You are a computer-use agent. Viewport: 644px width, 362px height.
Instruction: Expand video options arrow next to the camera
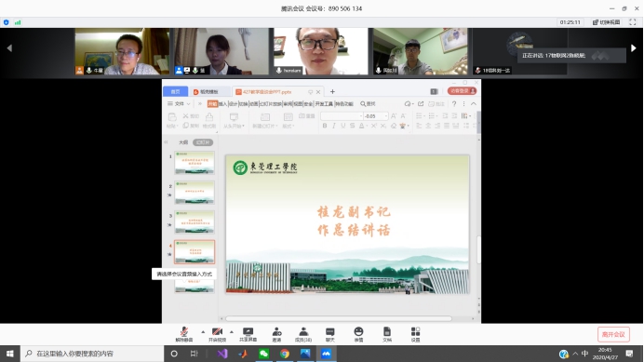232,332
